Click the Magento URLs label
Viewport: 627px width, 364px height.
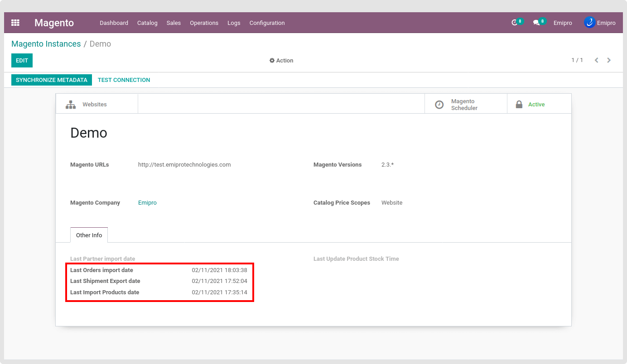click(90, 165)
